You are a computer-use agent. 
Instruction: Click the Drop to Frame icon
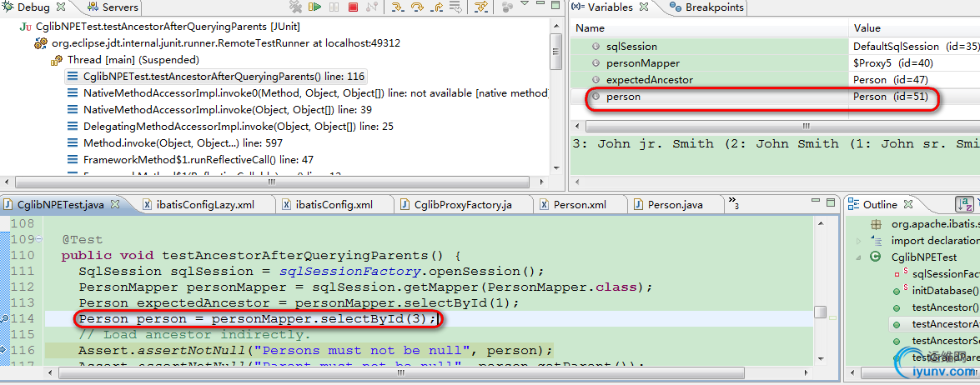(x=456, y=7)
